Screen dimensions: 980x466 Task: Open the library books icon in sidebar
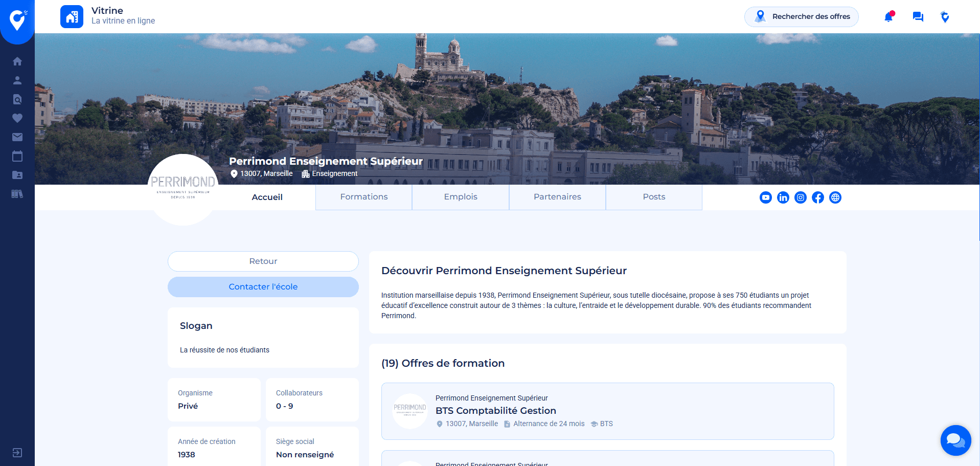(x=17, y=194)
